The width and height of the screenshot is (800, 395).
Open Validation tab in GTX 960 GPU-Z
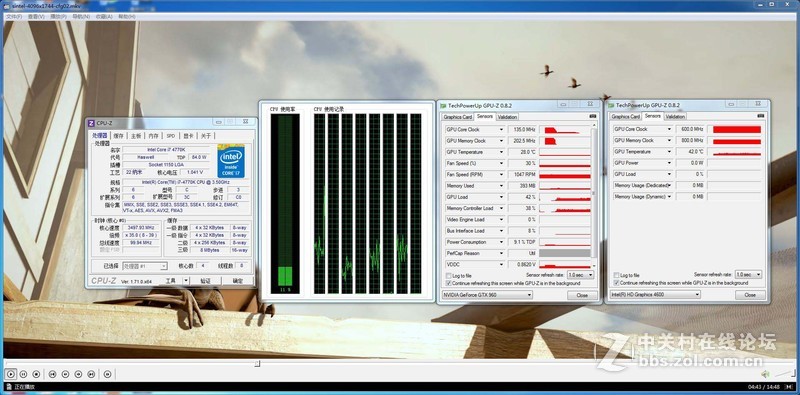click(x=507, y=117)
